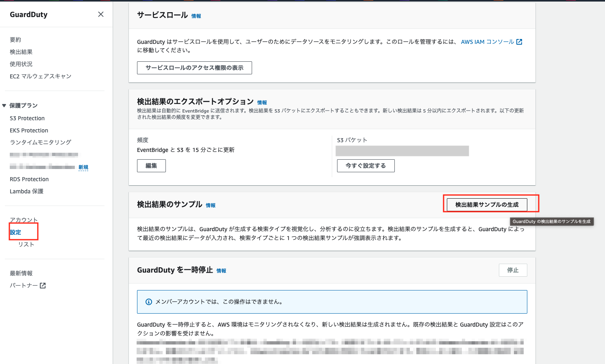Generate sample findings with 検出結果サンプルの生成
The width and height of the screenshot is (605, 364).
(x=487, y=205)
